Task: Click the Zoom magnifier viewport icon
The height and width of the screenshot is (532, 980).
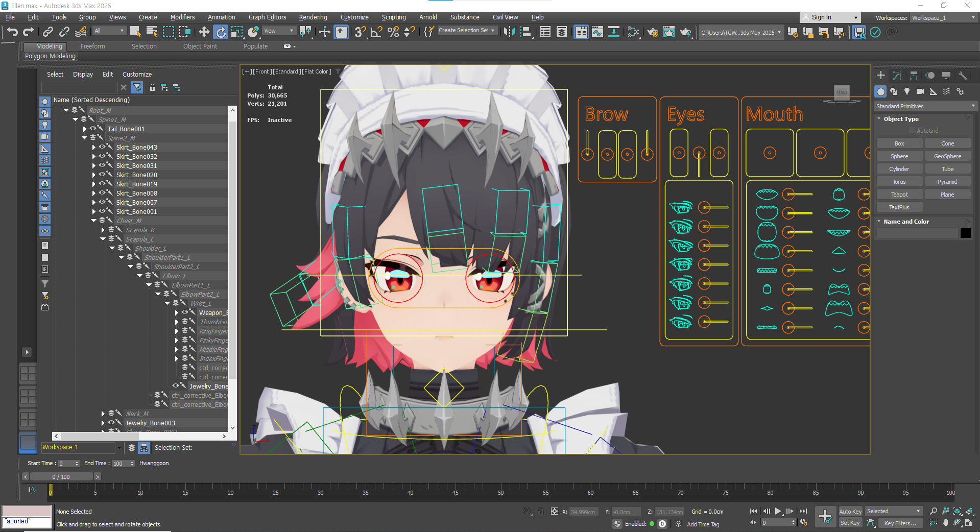Action: pos(934,511)
